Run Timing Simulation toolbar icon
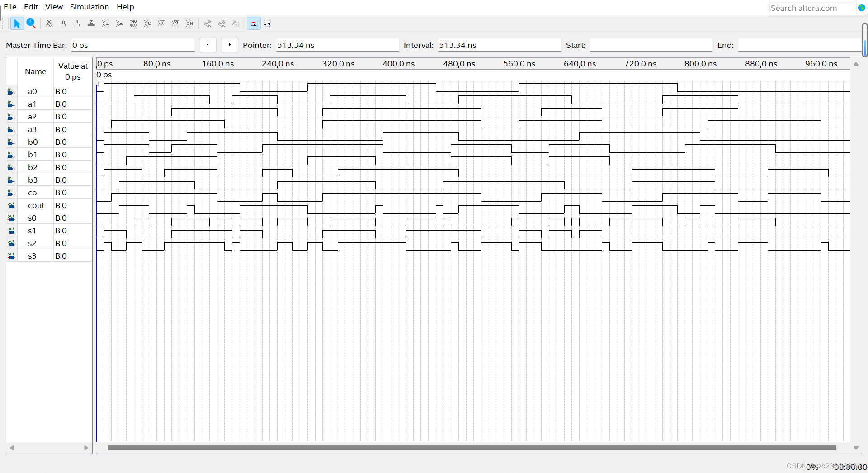 tap(222, 24)
